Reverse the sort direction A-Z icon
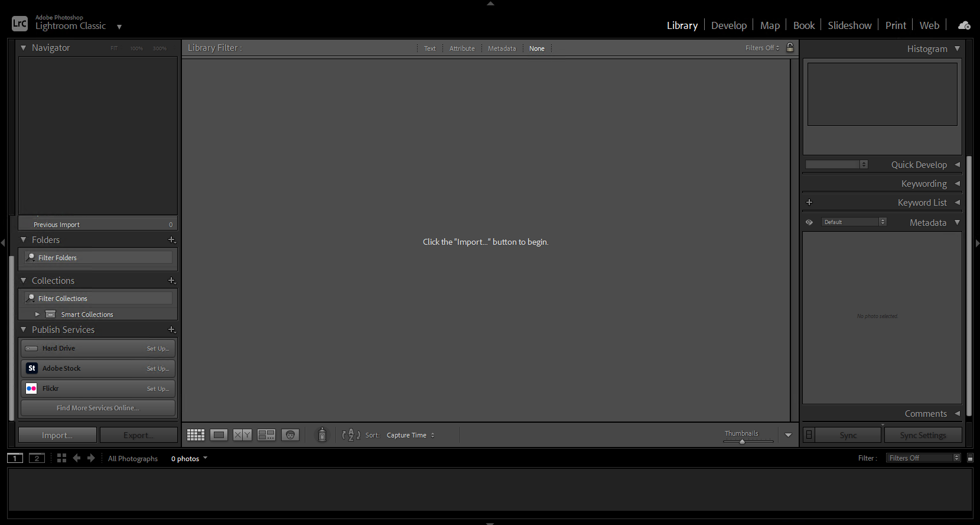The height and width of the screenshot is (525, 980). pyautogui.click(x=351, y=435)
